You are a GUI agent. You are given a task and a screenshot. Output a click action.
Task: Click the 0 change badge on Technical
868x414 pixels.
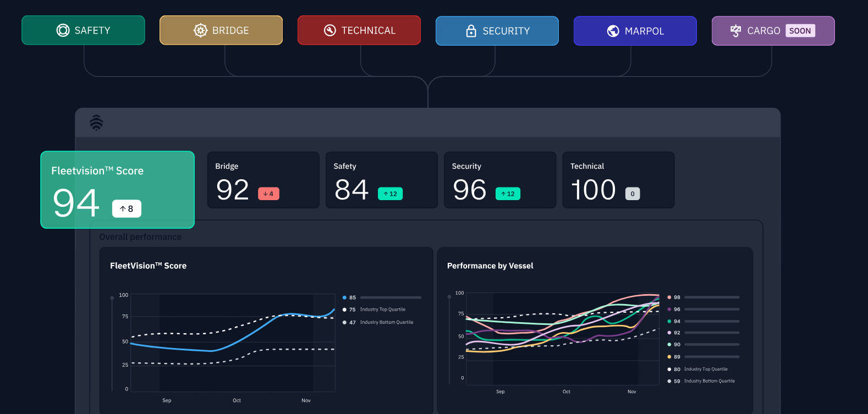point(633,194)
